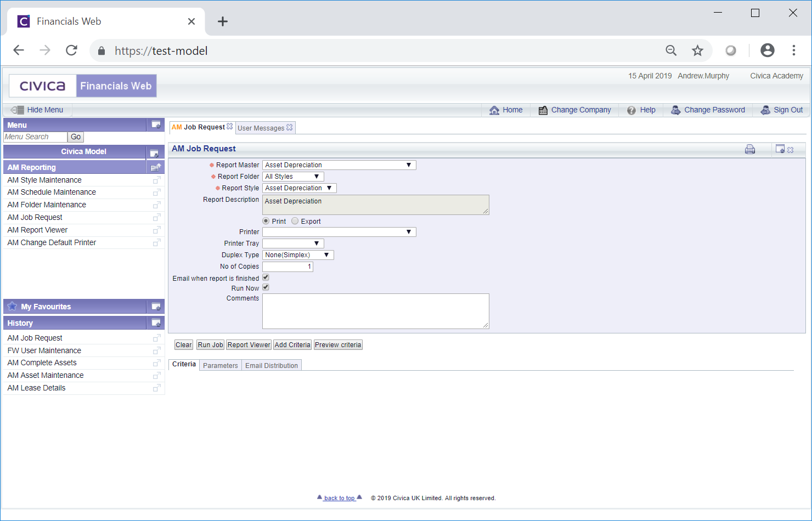Click the Clear button
The width and height of the screenshot is (812, 521).
click(x=184, y=345)
